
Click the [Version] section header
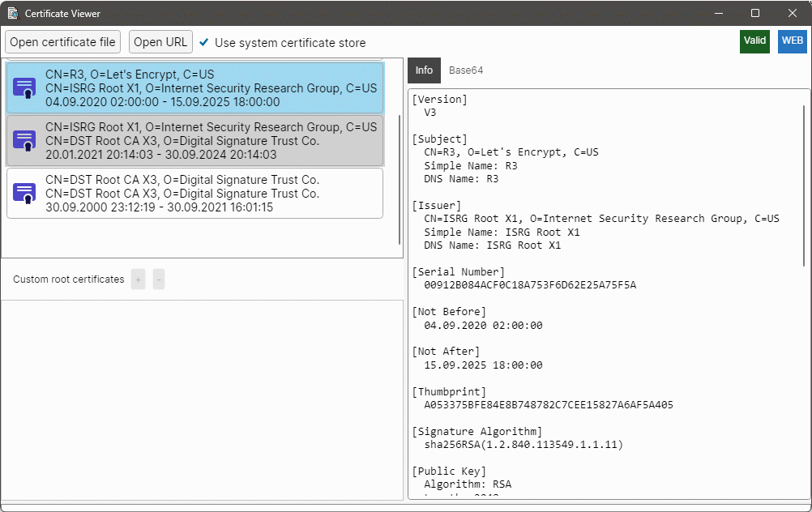click(x=440, y=100)
